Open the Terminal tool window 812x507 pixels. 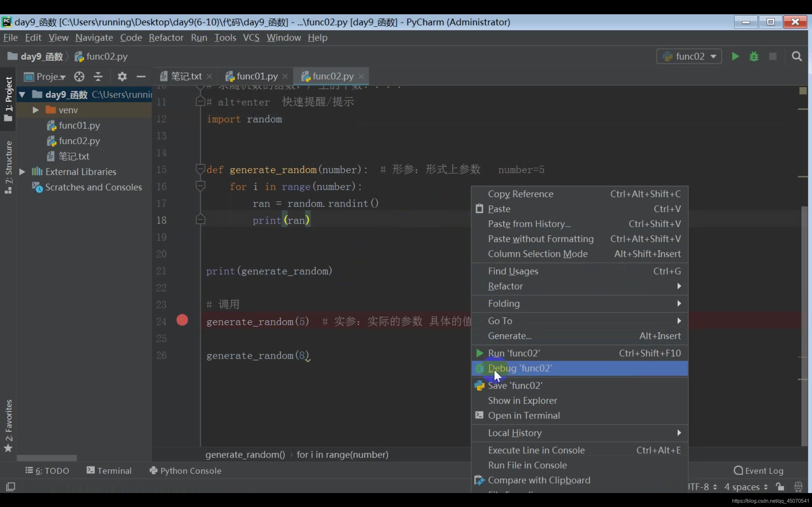tap(109, 471)
